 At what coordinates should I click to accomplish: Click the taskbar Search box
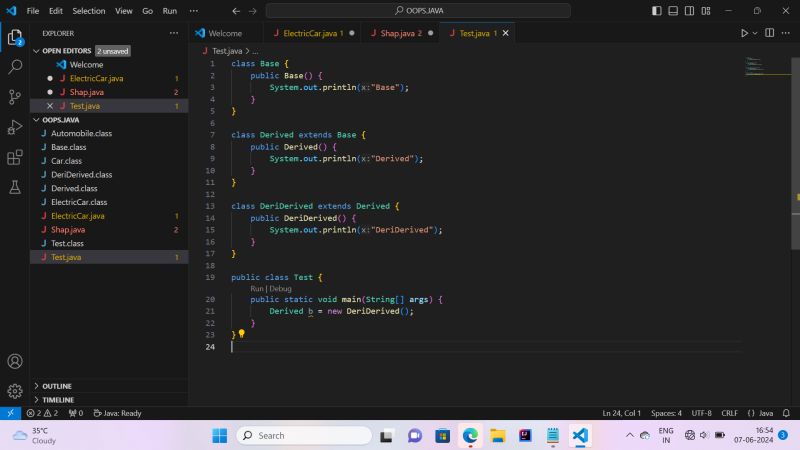coord(304,436)
